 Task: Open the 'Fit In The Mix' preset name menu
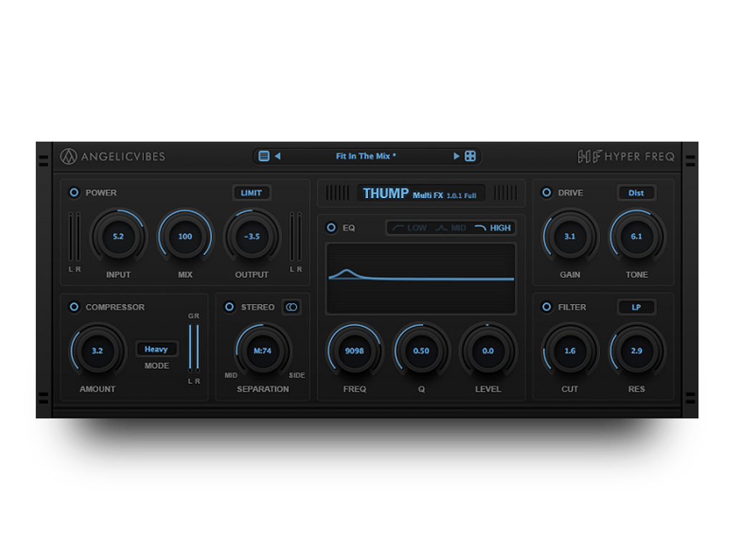coord(366,156)
